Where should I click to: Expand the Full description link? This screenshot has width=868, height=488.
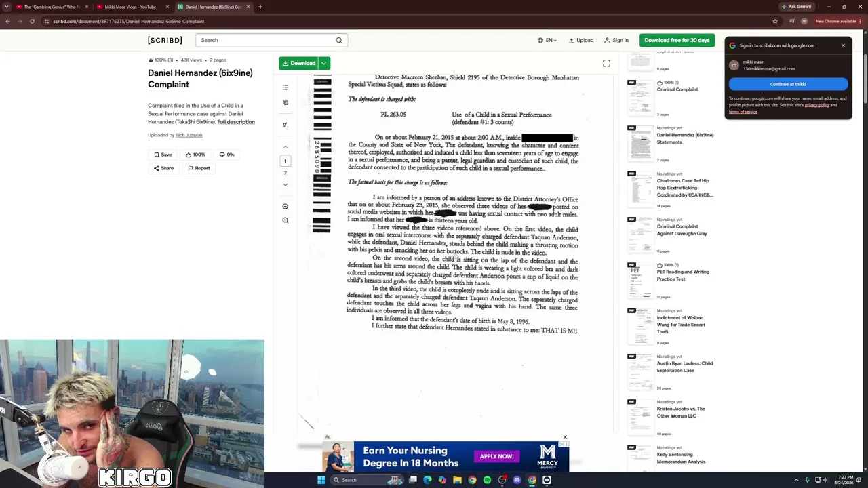pyautogui.click(x=236, y=122)
